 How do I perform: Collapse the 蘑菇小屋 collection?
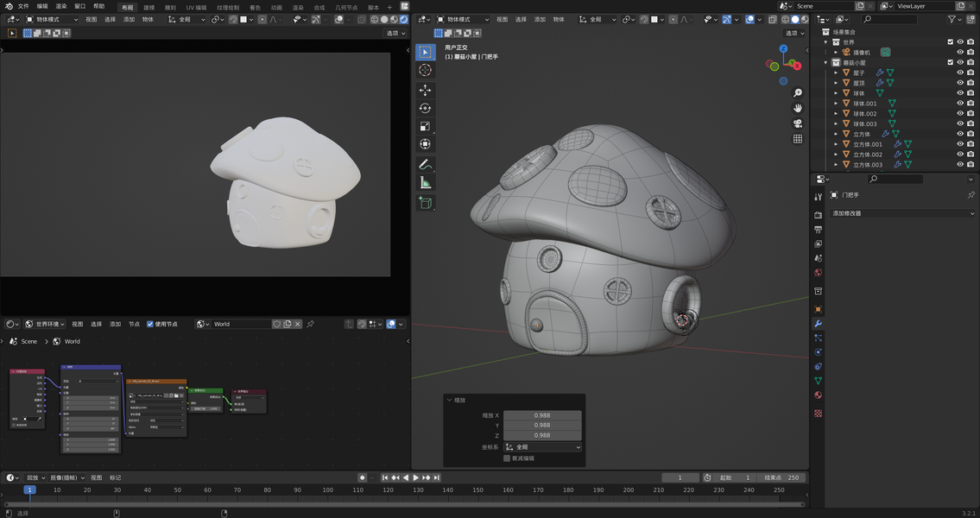pyautogui.click(x=826, y=62)
